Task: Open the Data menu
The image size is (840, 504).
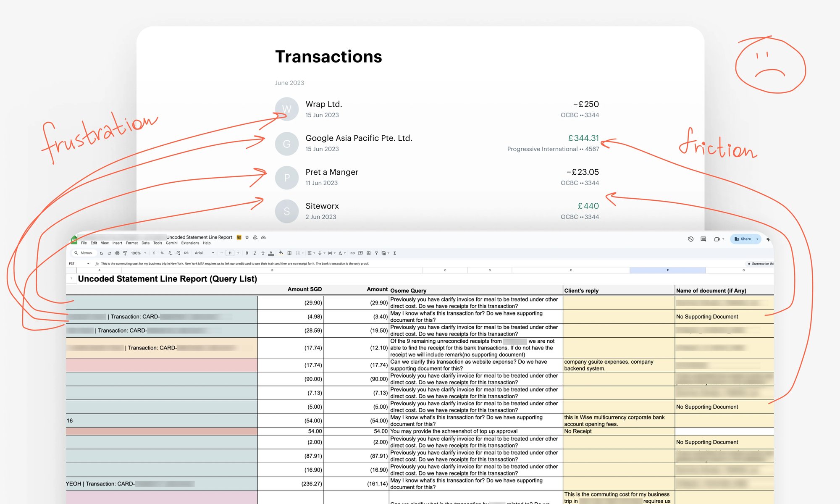Action: pyautogui.click(x=145, y=243)
